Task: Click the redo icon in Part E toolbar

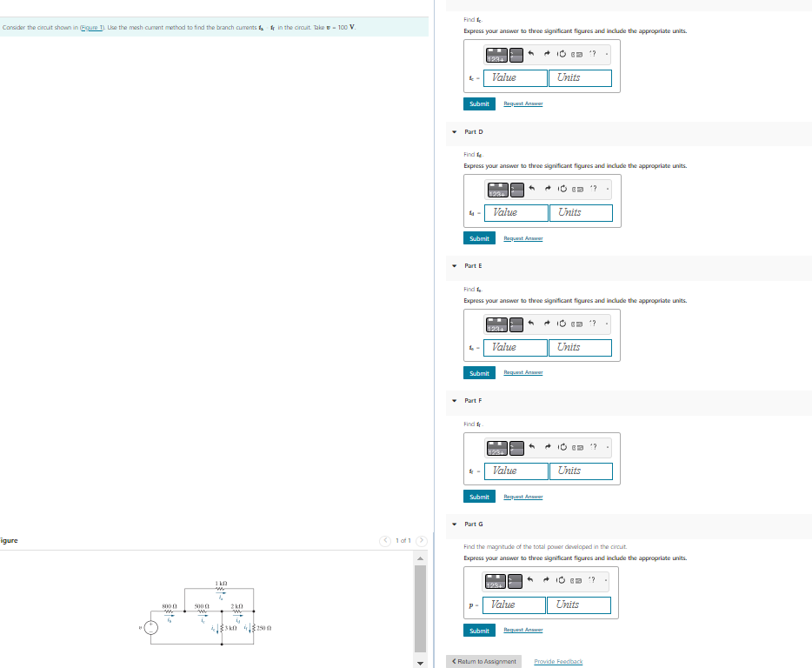Action: pos(548,323)
